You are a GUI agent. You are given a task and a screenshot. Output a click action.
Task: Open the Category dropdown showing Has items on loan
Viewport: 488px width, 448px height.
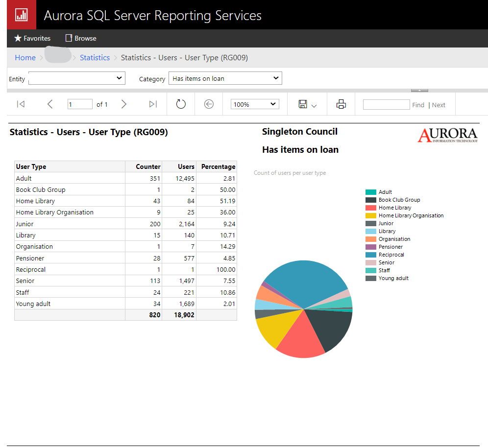pyautogui.click(x=225, y=78)
